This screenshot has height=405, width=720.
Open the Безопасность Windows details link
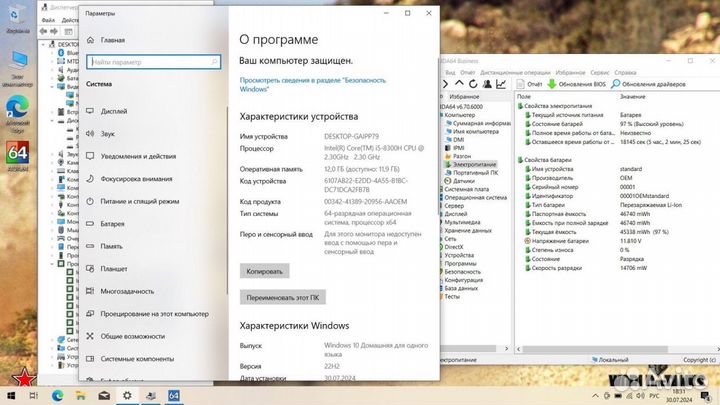click(313, 84)
